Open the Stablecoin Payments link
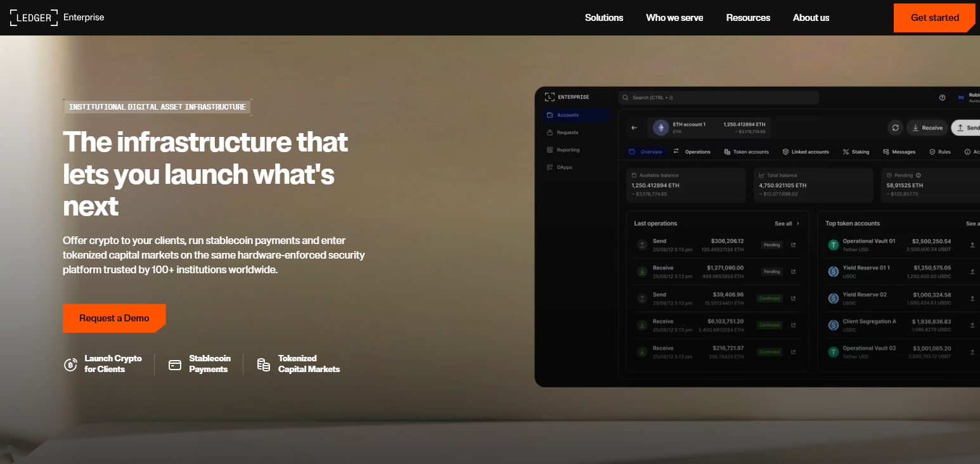This screenshot has width=980, height=464. click(210, 364)
